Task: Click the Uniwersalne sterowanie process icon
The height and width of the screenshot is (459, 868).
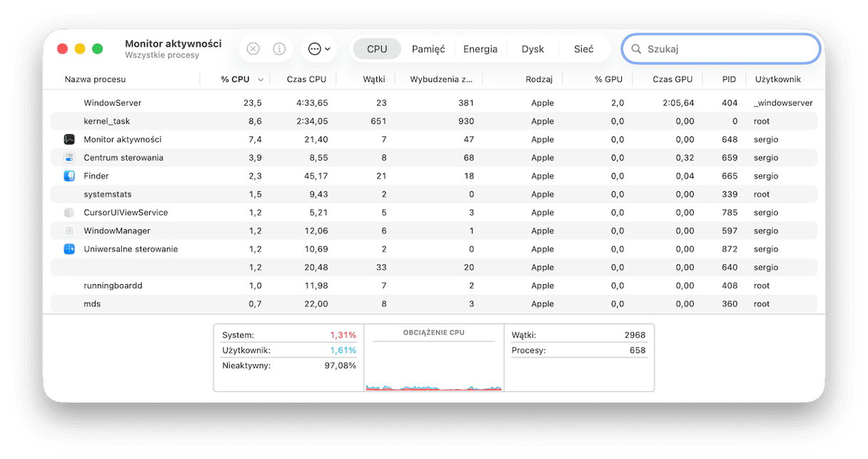Action: pyautogui.click(x=69, y=249)
